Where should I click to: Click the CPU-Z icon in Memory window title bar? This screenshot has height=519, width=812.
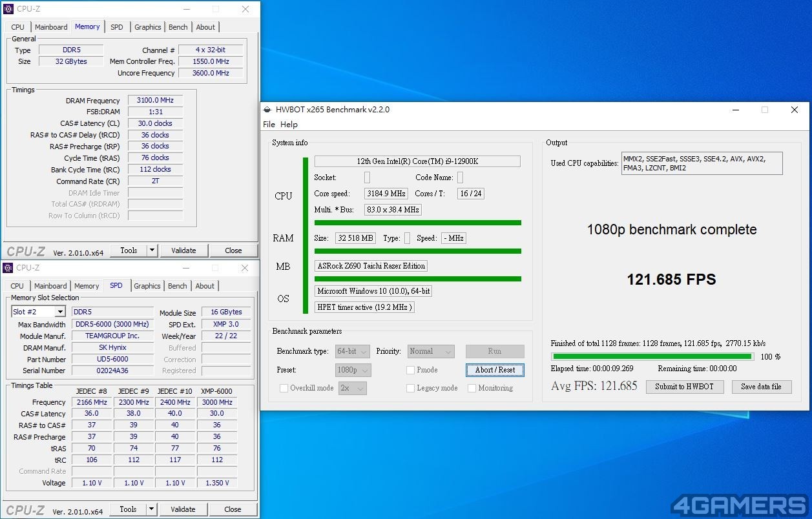pos(8,9)
